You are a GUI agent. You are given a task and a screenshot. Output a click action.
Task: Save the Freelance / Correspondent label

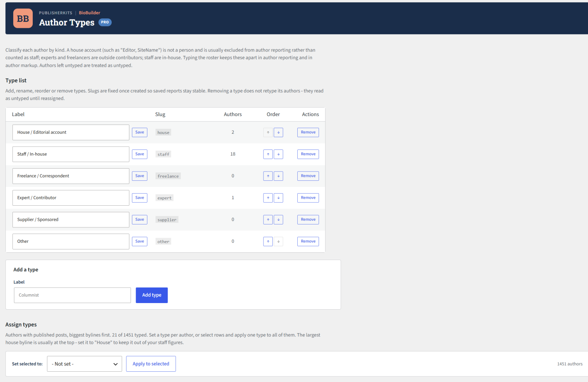tap(140, 176)
